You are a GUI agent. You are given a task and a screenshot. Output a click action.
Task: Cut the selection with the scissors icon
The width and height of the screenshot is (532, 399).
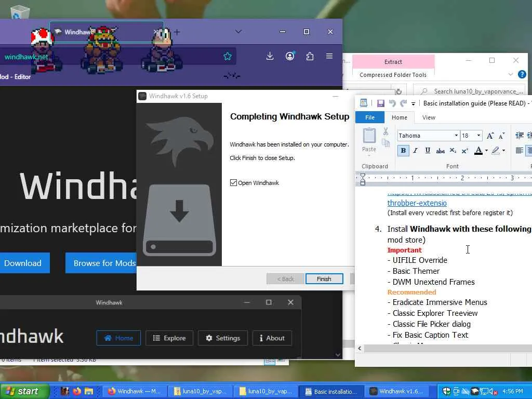point(386,131)
